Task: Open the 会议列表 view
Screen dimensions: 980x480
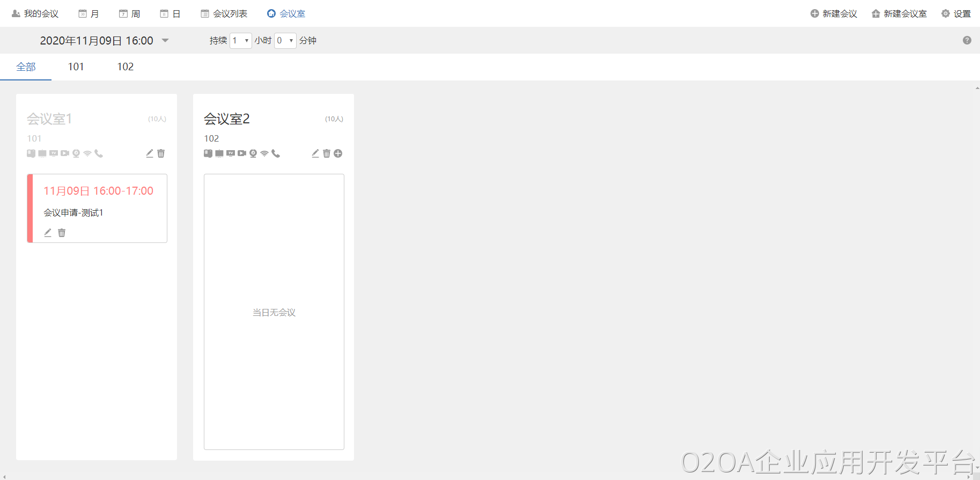Action: coord(224,13)
